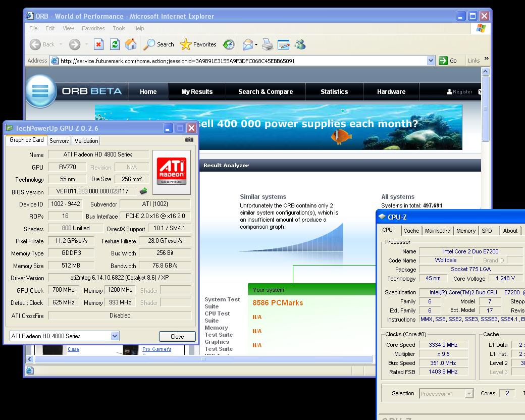This screenshot has width=525, height=420.
Task: Click the page icon beside the address URL
Action: pyautogui.click(x=54, y=61)
